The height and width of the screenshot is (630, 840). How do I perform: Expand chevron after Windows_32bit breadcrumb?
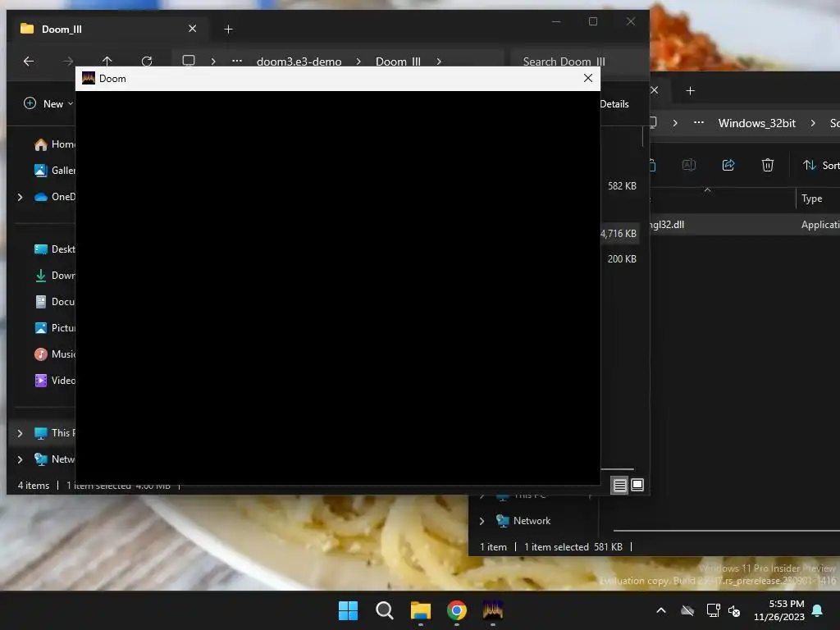(813, 123)
